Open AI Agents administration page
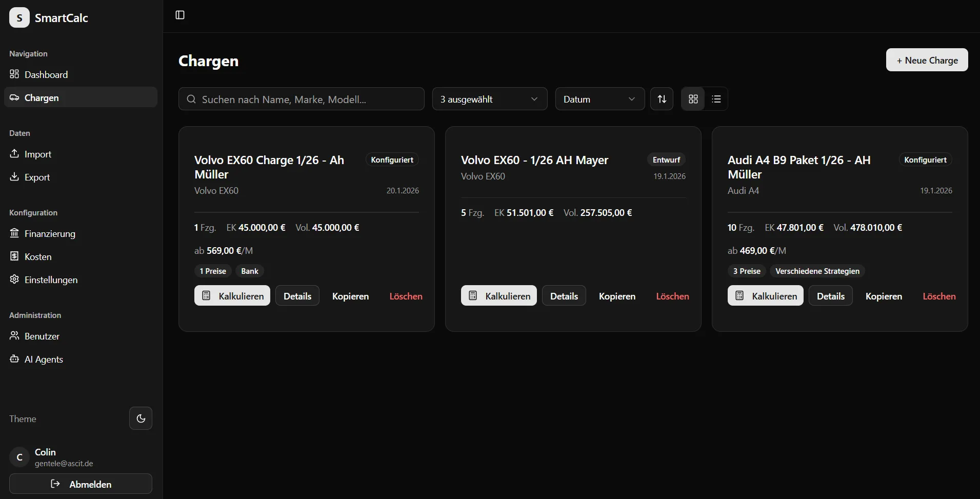Screen dimensions: 980x499 44,360
